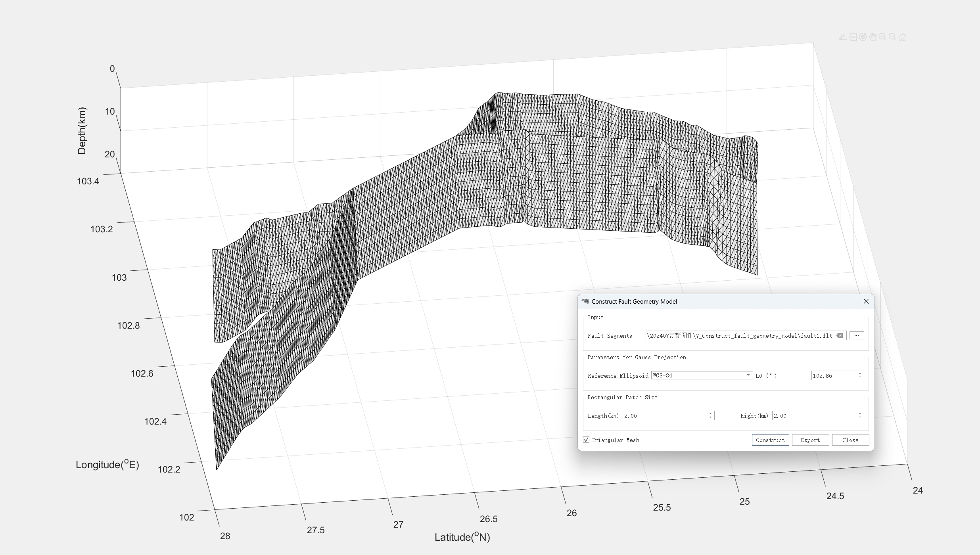Select the Rotate 3D tool
The height and width of the screenshot is (555, 980).
tap(863, 37)
